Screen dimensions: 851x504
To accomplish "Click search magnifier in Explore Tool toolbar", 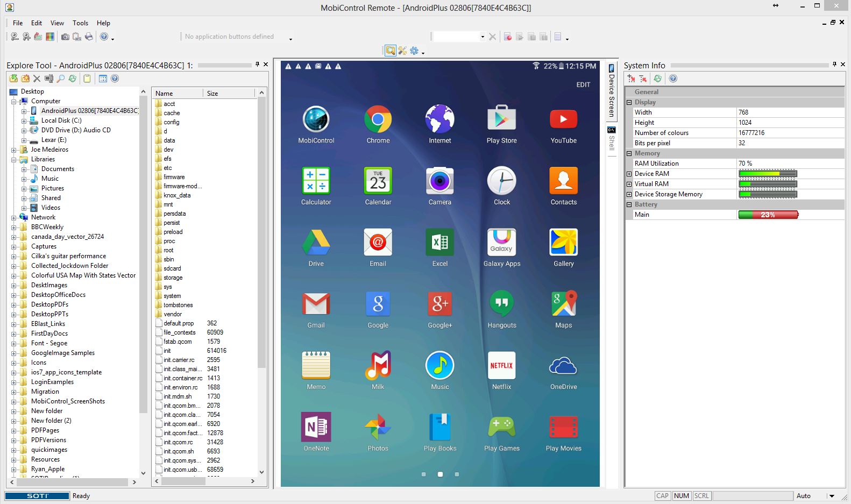I will tap(61, 79).
